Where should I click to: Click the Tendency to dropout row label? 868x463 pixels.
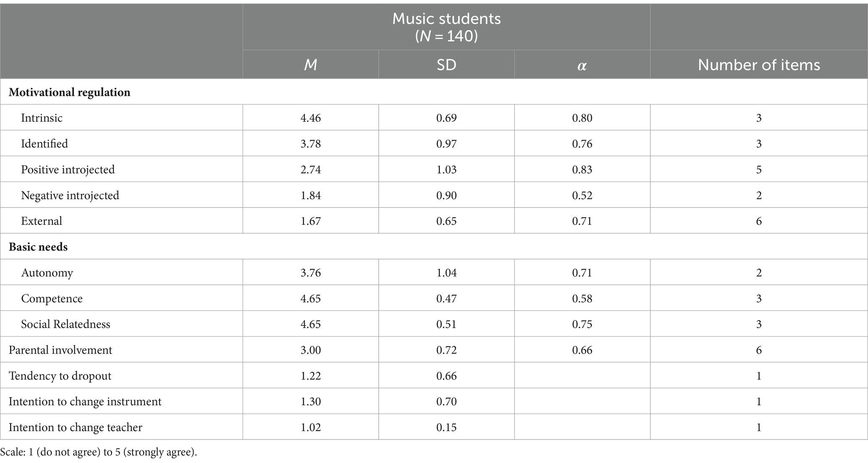[60, 376]
